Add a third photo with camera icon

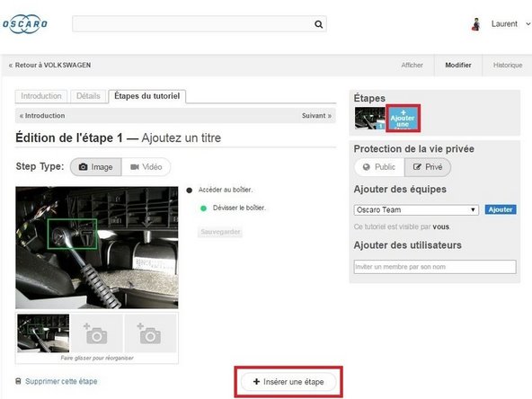point(150,333)
